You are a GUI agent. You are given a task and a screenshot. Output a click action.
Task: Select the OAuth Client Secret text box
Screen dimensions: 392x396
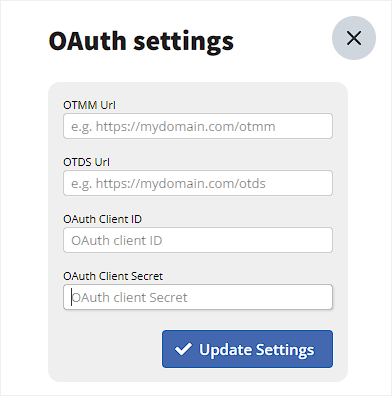pos(198,297)
